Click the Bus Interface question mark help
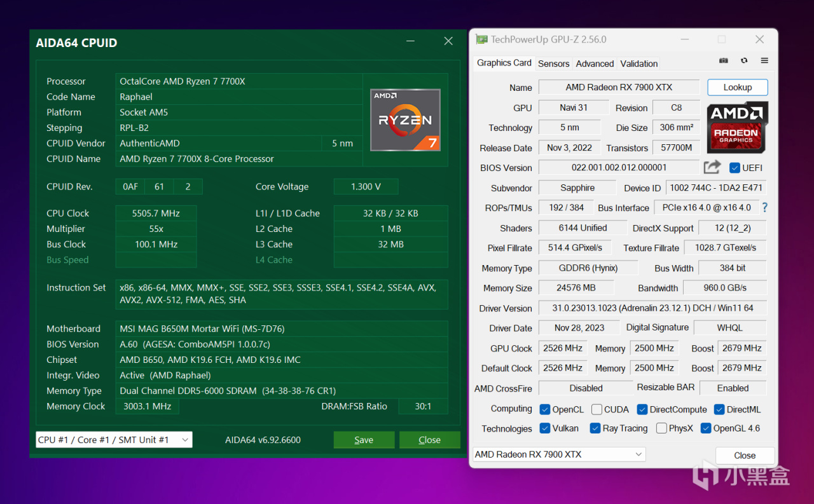The image size is (814, 504). point(764,207)
